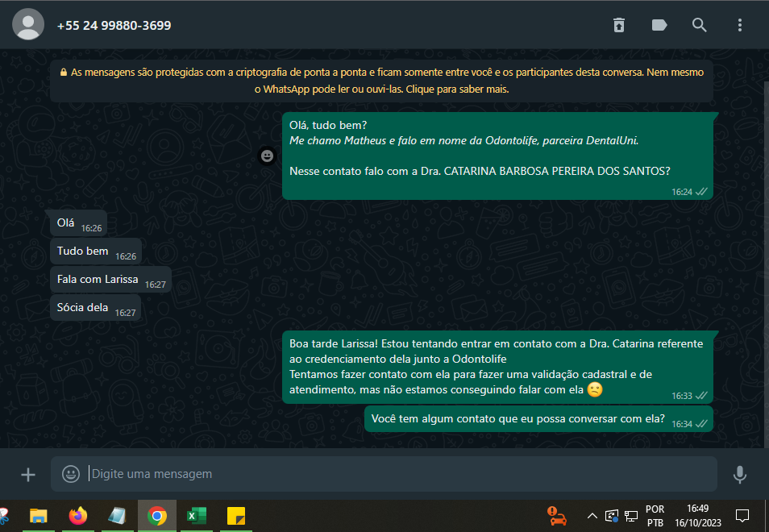This screenshot has width=769, height=532.
Task: Open emoji picker in message bar
Action: [x=71, y=474]
